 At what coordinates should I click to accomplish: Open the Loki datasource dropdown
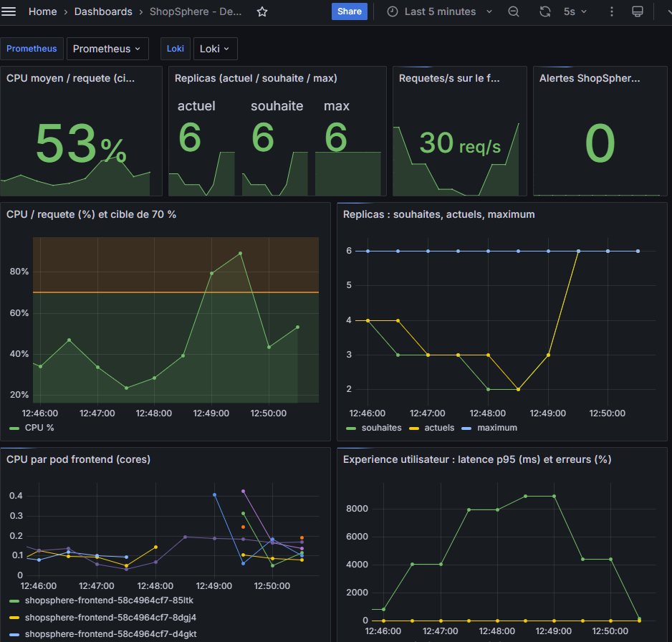(215, 49)
